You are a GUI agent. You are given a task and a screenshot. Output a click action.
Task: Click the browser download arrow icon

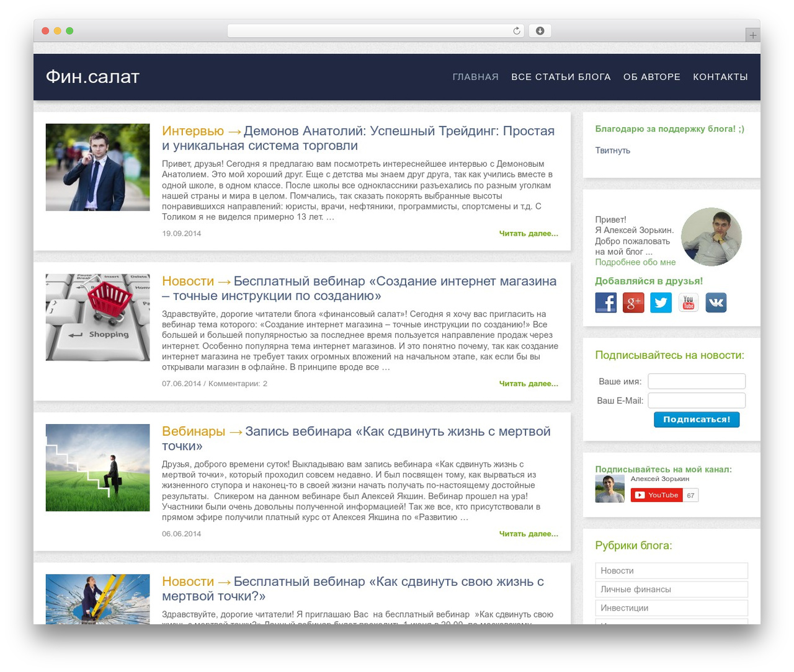pyautogui.click(x=540, y=31)
